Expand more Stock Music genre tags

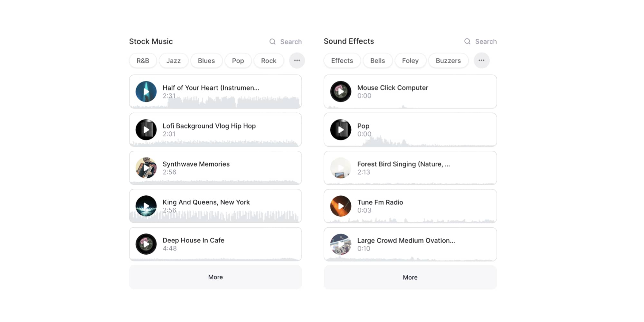tap(297, 61)
